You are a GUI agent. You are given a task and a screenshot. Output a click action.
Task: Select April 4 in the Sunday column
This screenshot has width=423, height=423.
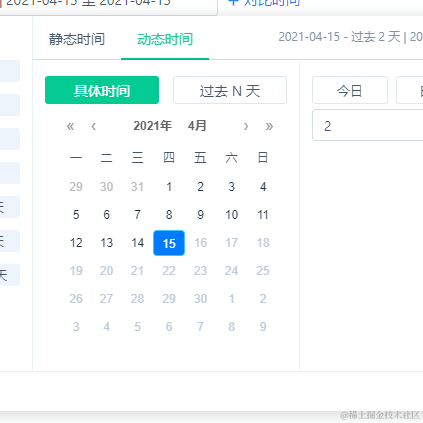pos(263,187)
